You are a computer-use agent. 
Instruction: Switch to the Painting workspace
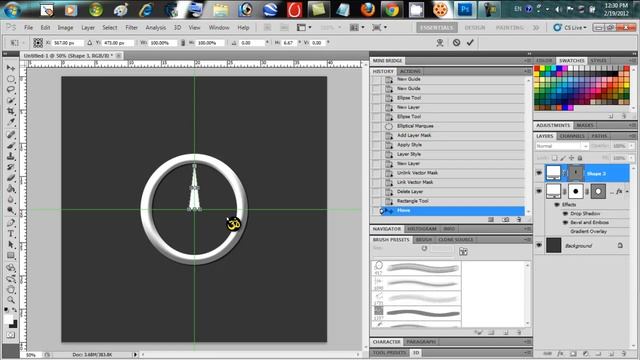pos(509,27)
